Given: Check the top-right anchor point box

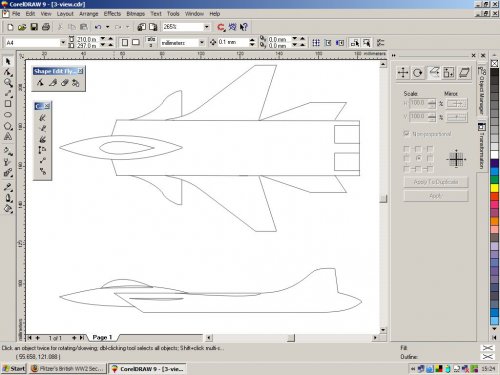Looking at the screenshot, I should 430,149.
